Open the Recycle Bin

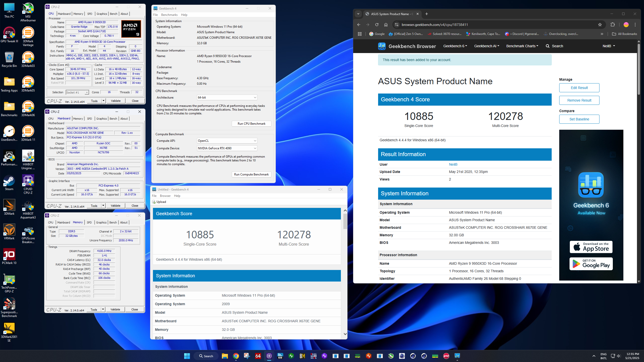pos(9,59)
